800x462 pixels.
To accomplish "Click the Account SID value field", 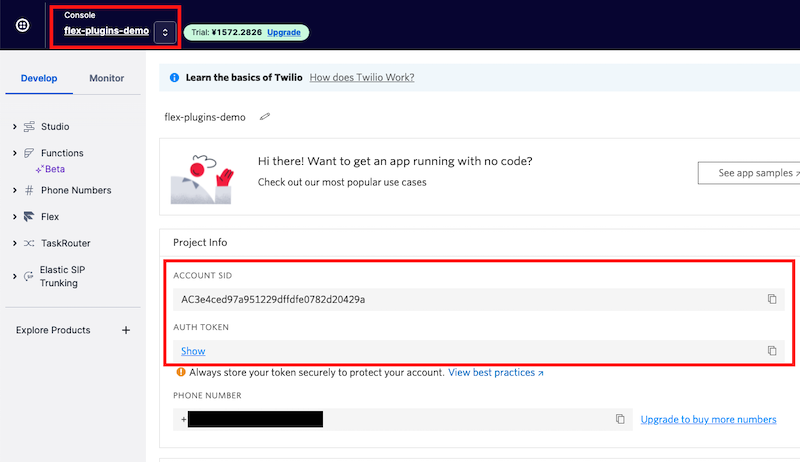I will click(479, 299).
